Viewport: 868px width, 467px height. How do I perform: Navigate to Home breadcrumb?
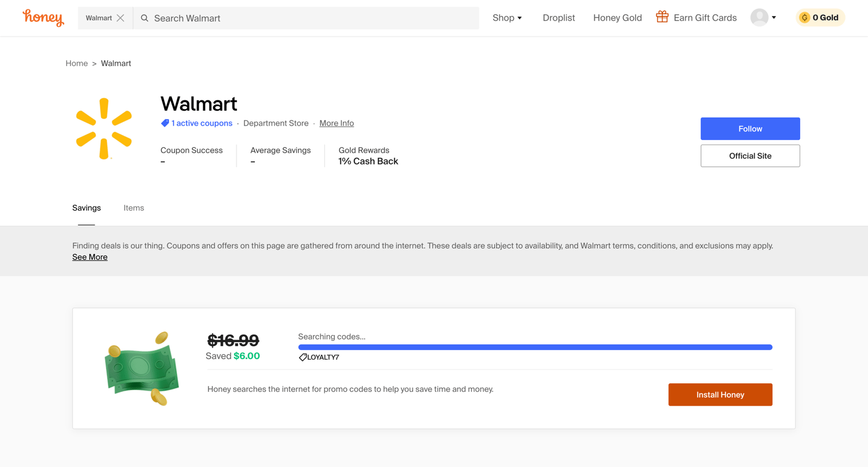click(76, 64)
